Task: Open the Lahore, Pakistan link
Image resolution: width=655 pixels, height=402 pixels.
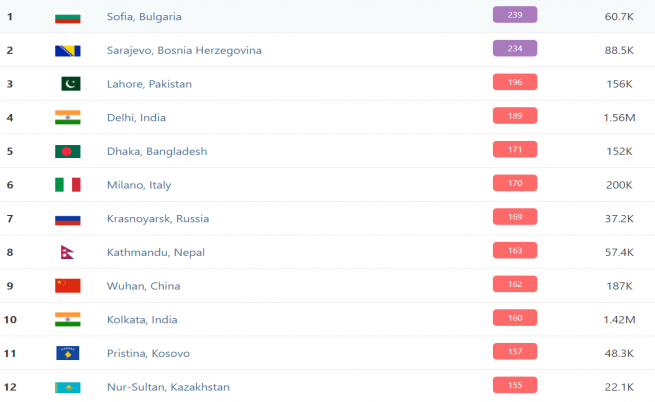Action: 149,84
